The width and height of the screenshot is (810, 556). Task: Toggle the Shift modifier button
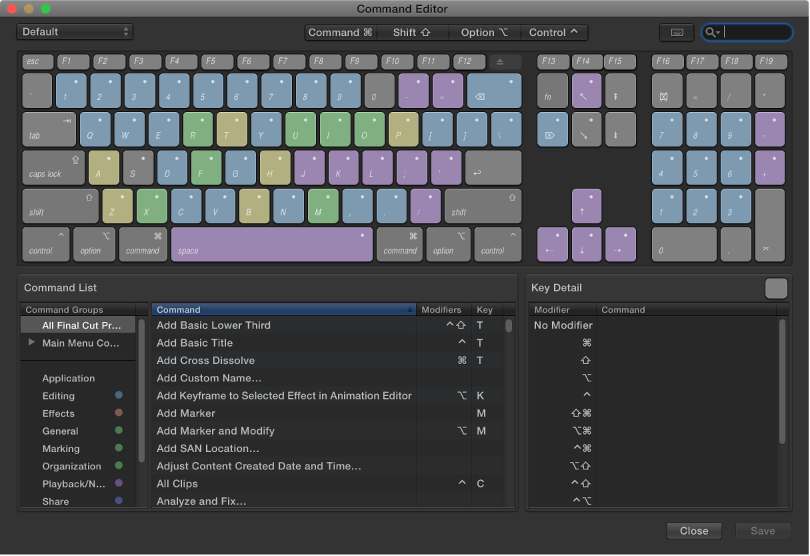pyautogui.click(x=412, y=33)
